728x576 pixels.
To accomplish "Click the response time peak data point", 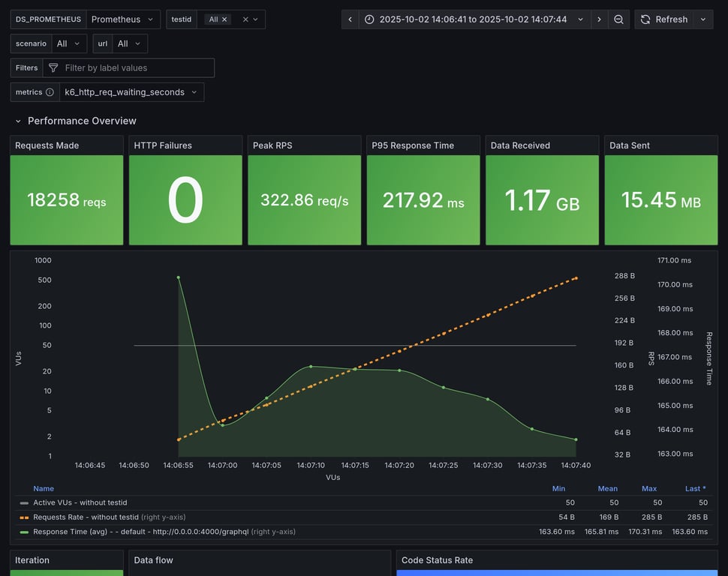I will tap(179, 277).
